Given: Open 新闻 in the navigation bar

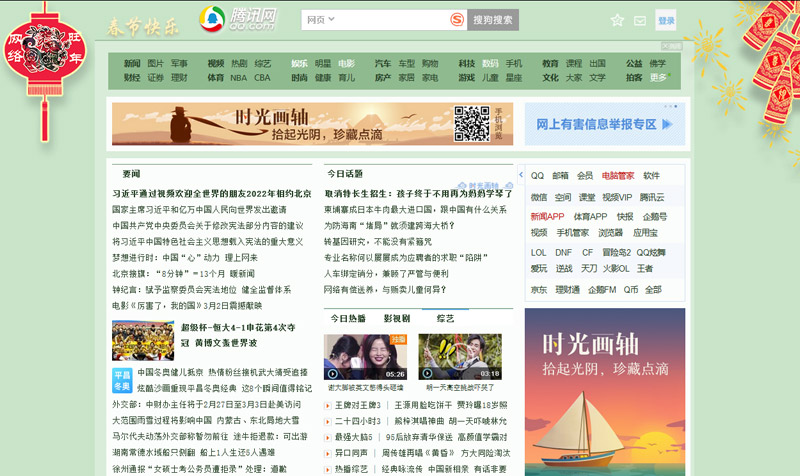Looking at the screenshot, I should (x=132, y=63).
